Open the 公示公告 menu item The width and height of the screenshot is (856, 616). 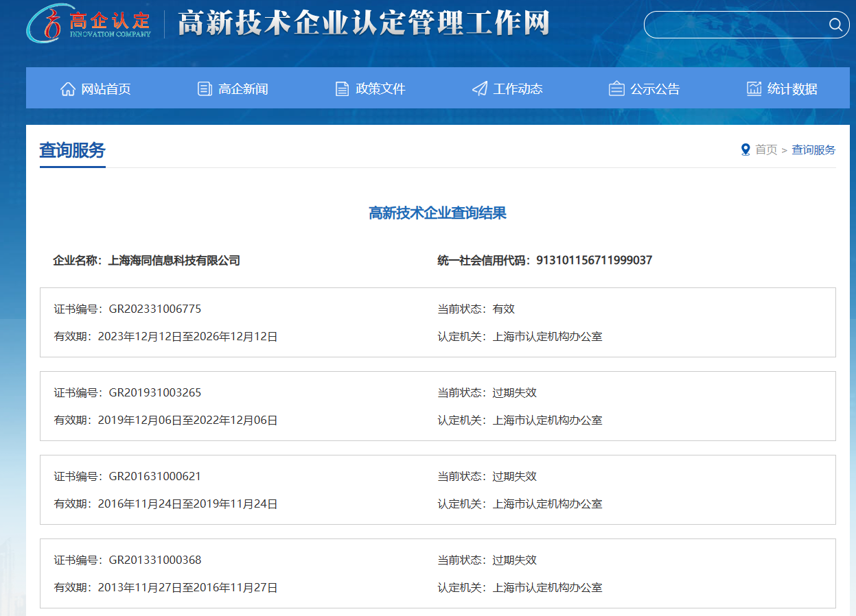pos(655,89)
